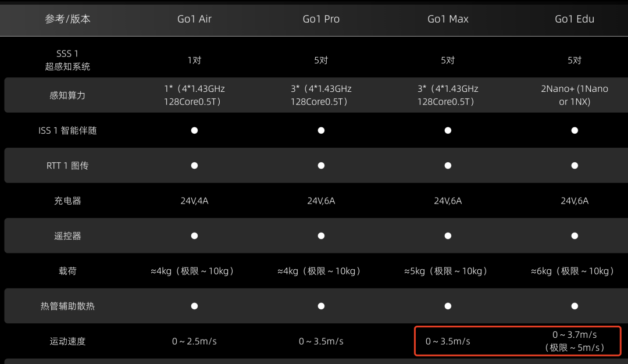Click the ≈5kg(极限~10kg) payload cell
628x364 pixels.
click(x=446, y=271)
